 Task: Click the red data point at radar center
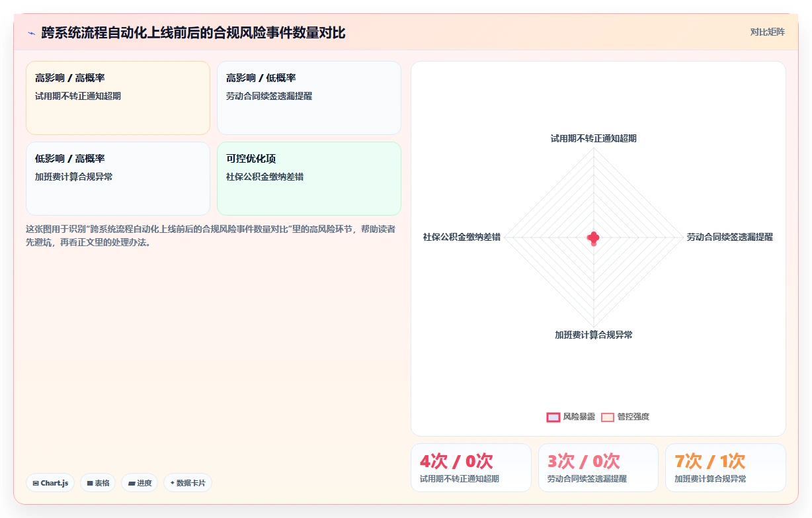click(x=594, y=238)
